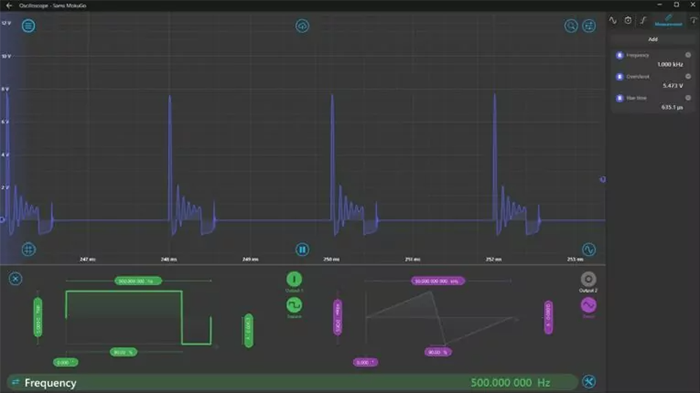This screenshot has height=393, width=700.
Task: Click the swap arrows icon beside the Frequency label
Action: [16, 382]
